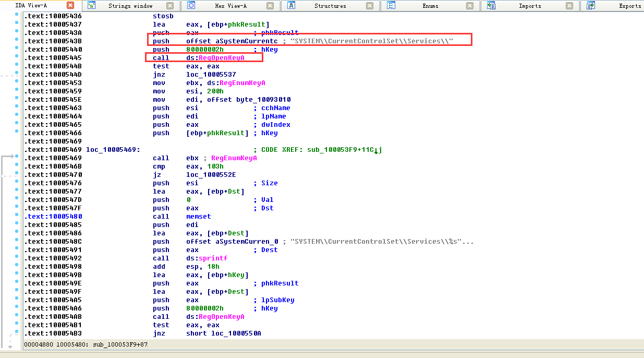Viewport: 644px width, 358px height.
Task: Click the lpName comment
Action: [x=274, y=116]
